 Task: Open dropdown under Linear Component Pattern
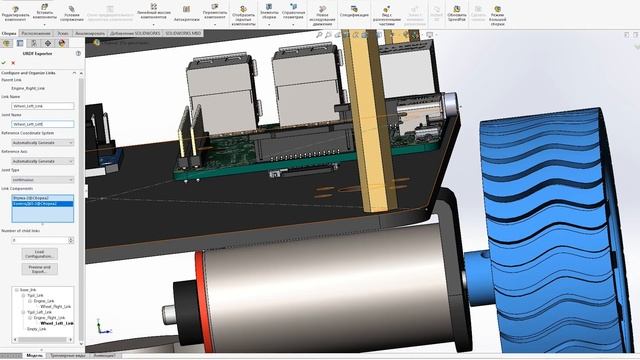(x=153, y=24)
